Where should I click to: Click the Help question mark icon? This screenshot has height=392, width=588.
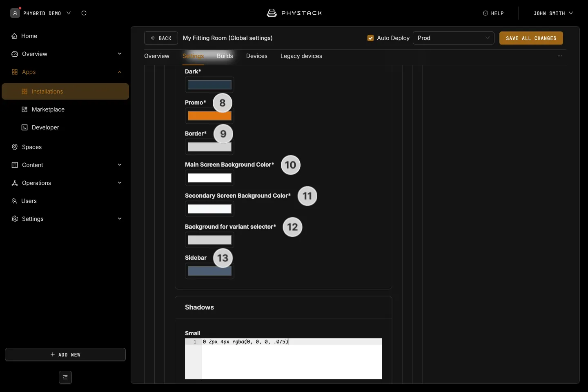tap(486, 13)
